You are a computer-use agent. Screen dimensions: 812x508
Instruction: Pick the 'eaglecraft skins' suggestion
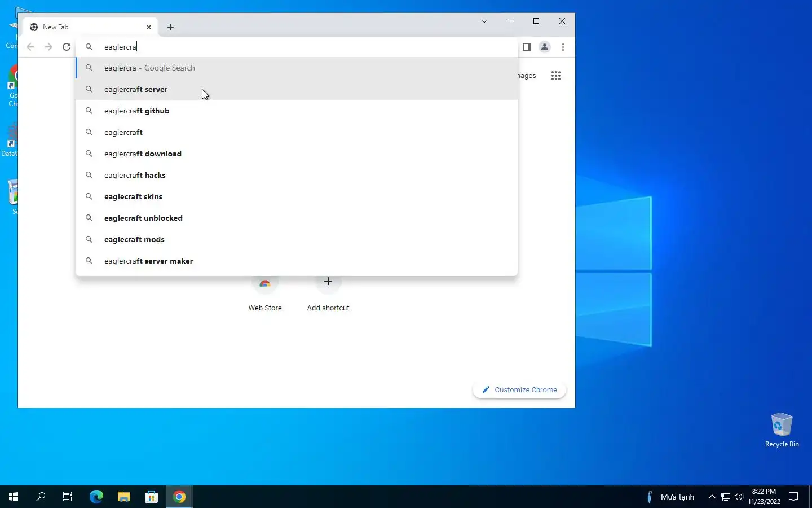click(297, 196)
